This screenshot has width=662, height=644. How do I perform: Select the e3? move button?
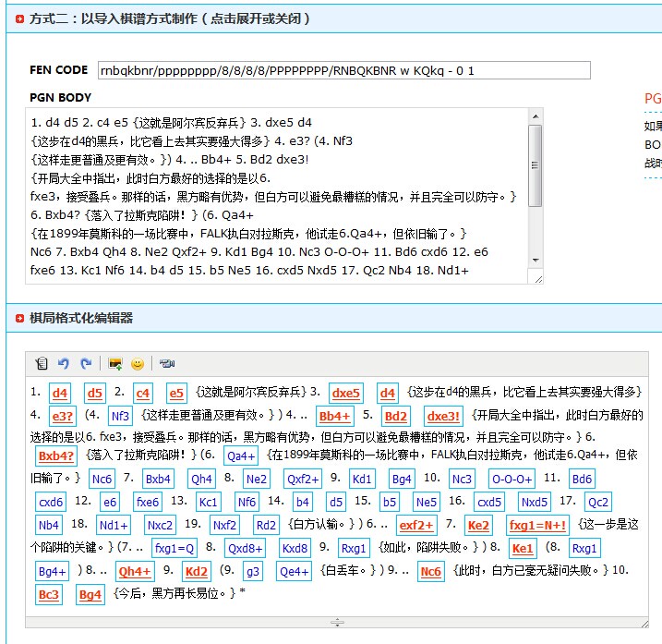coord(63,416)
